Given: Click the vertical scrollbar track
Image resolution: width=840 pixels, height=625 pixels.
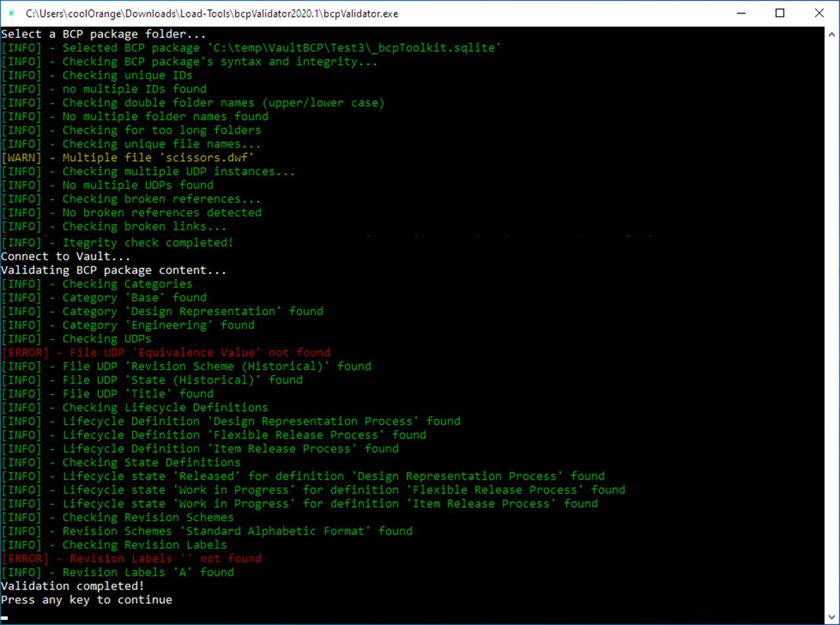Looking at the screenshot, I should pos(832,328).
